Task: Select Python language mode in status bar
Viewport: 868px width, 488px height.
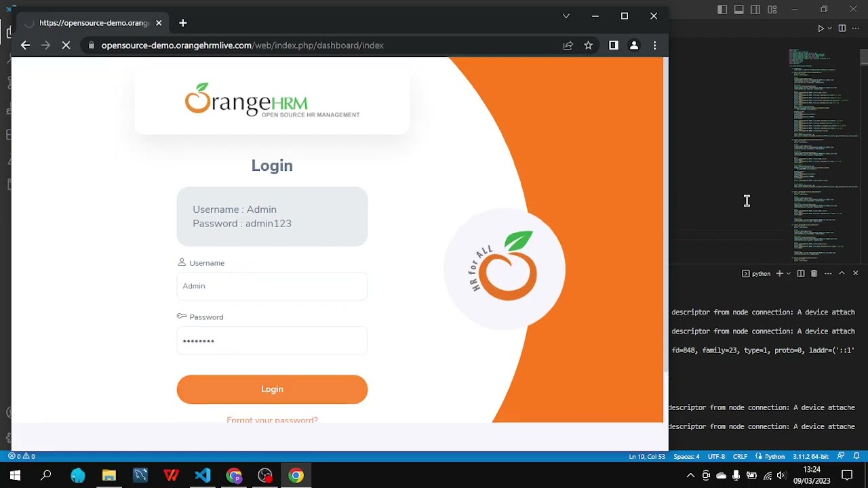Action: tap(770, 456)
